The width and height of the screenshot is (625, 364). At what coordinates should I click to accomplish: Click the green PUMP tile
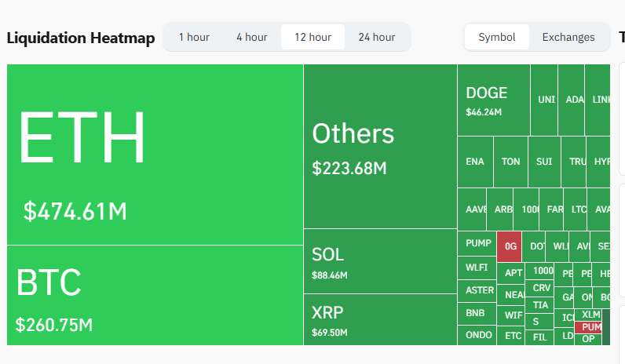pyautogui.click(x=477, y=243)
